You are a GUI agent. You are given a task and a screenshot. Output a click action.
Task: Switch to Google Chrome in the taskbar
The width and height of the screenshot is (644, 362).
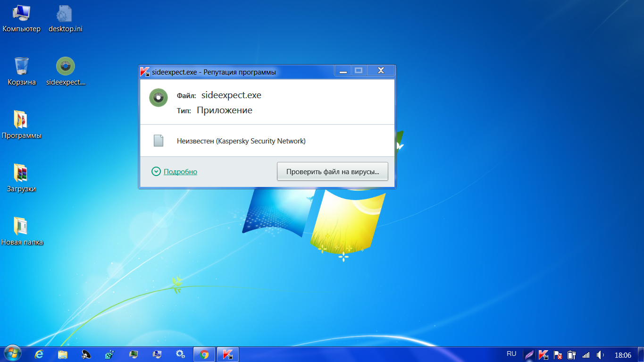pos(204,354)
